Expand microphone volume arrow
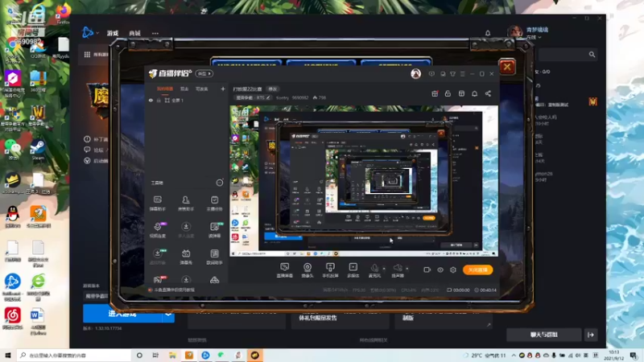644x362 pixels. tap(384, 269)
